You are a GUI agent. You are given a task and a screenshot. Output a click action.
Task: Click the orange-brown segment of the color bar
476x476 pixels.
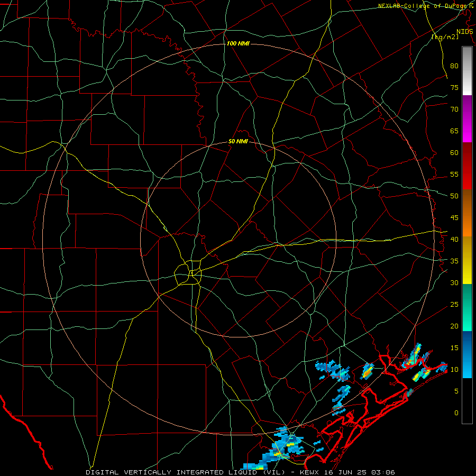click(467, 213)
